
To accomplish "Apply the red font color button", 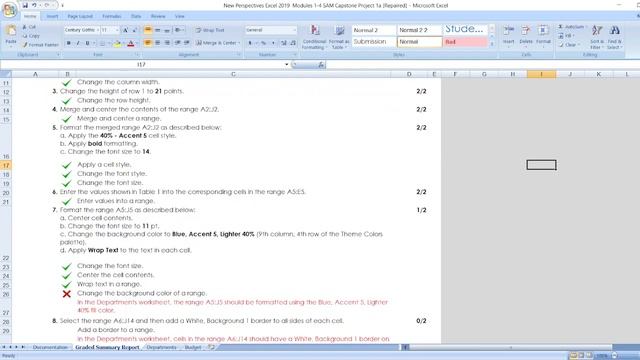I will 131,43.
